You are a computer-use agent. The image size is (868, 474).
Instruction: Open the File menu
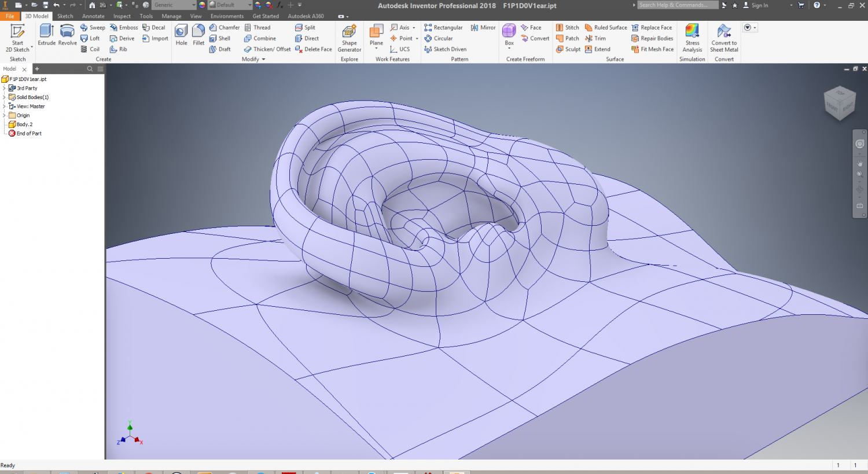tap(10, 16)
